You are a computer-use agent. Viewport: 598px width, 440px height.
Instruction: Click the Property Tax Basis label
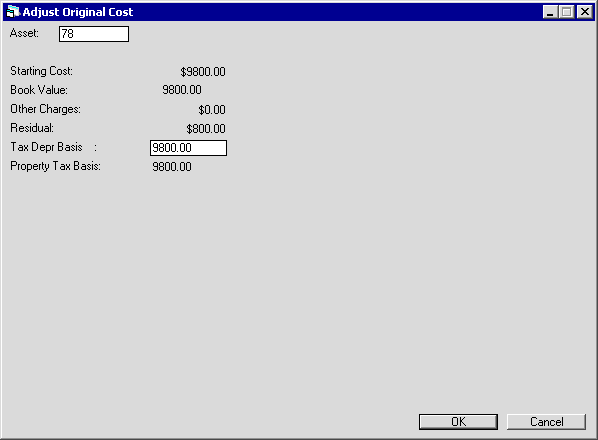point(55,167)
